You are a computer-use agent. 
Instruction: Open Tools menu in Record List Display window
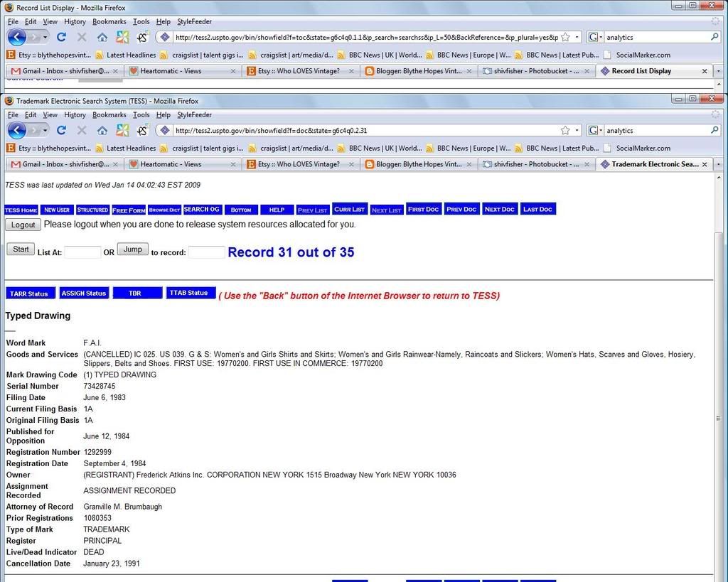point(141,21)
